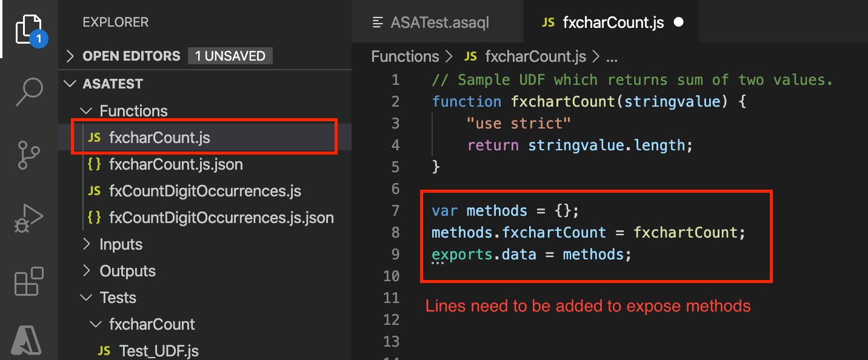
Task: Click the unsaved changes dot on fxcharCount.js tab
Action: point(678,22)
